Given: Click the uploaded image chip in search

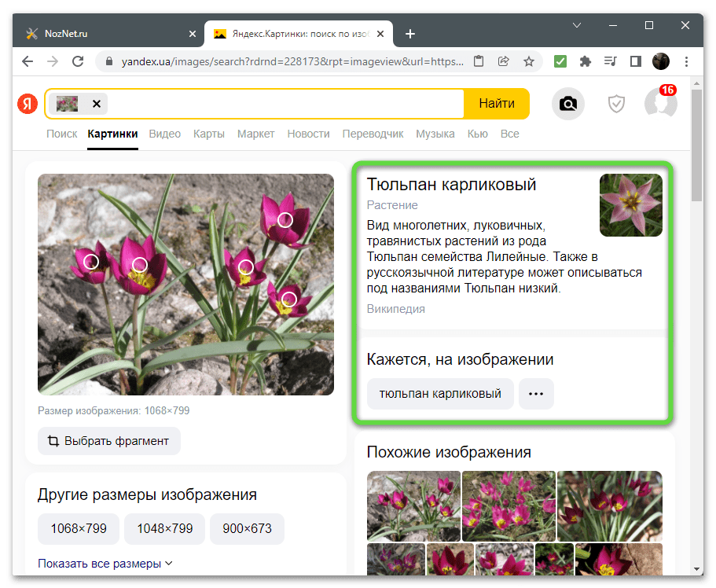Looking at the screenshot, I should coord(67,104).
